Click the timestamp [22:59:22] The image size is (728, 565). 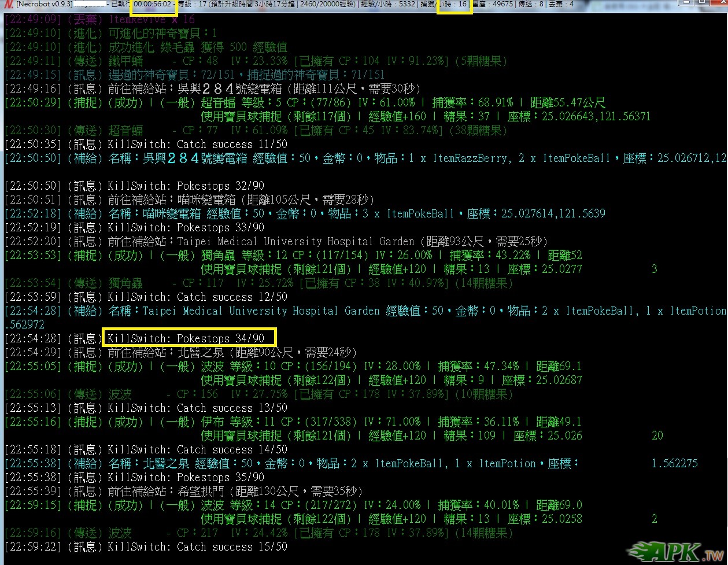pos(33,547)
